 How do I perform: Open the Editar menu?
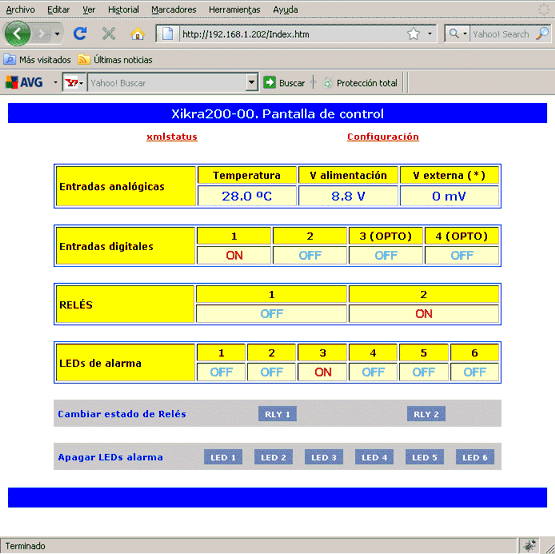click(x=58, y=10)
